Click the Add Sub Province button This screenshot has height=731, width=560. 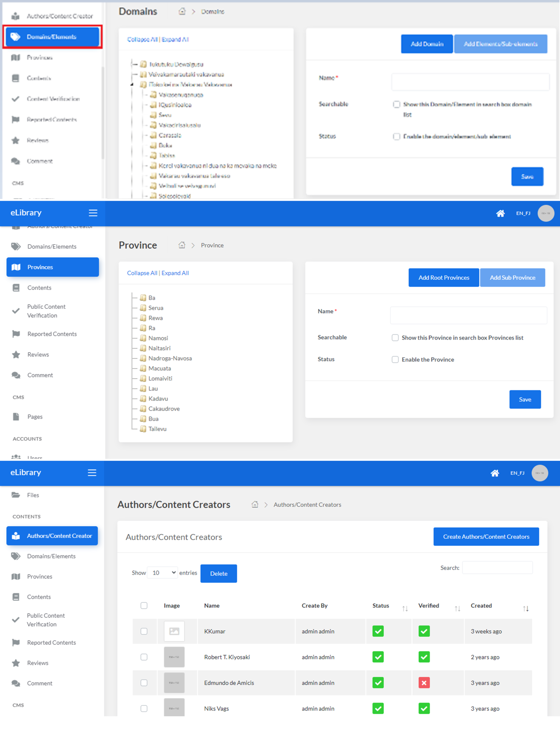pos(512,277)
